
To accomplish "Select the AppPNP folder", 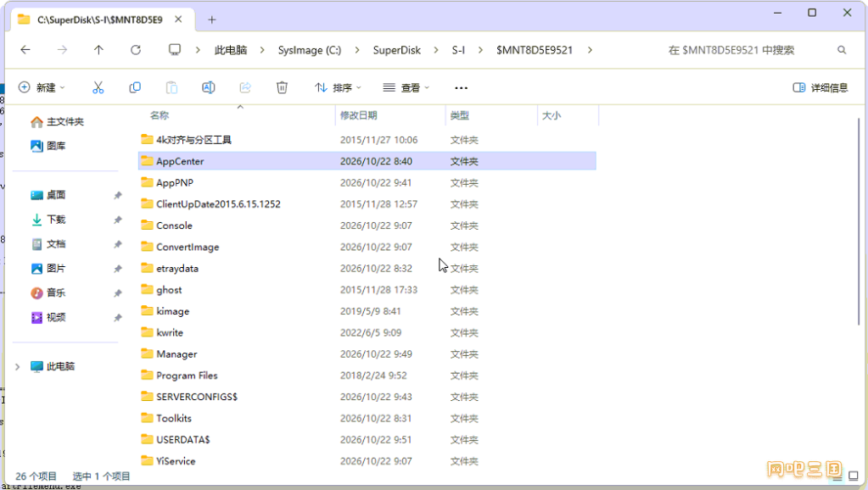I will tap(367, 182).
